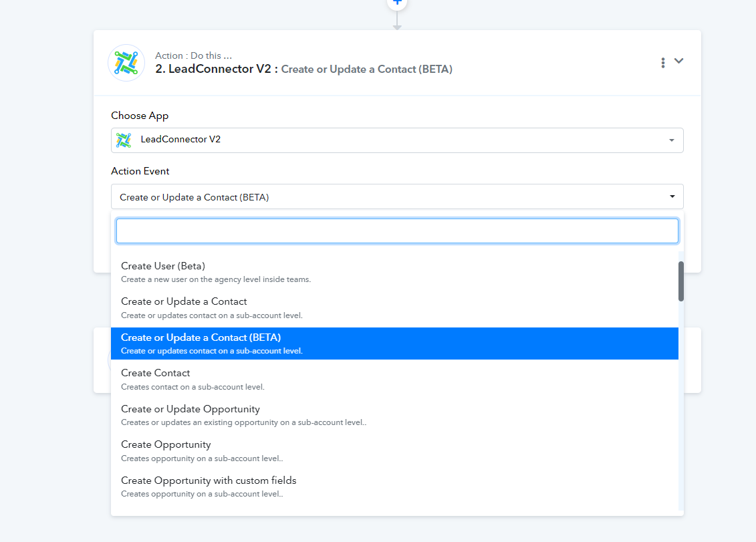Click the dropdown list scrollbar thumb
756x542 pixels.
(680, 281)
